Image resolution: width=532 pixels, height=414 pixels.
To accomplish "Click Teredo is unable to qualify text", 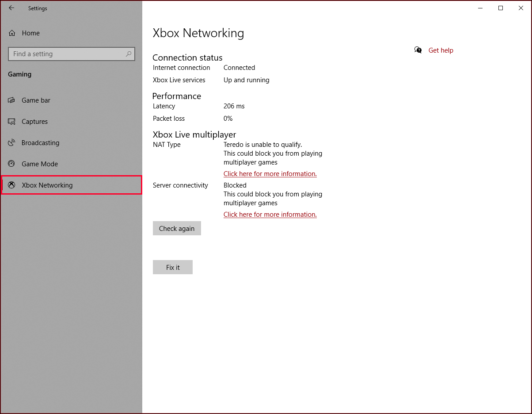I will [x=263, y=145].
